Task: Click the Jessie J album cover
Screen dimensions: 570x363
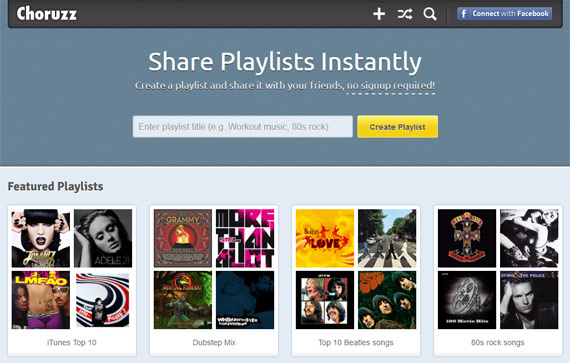Action: (x=41, y=238)
